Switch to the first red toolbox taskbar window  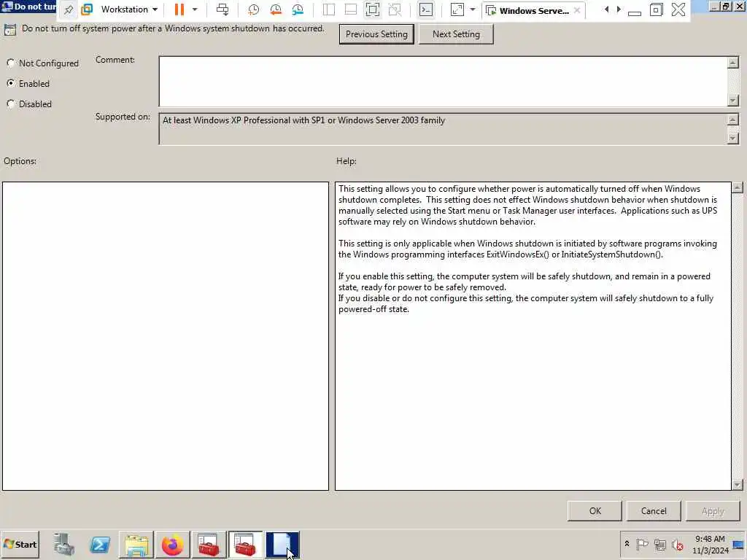click(209, 545)
